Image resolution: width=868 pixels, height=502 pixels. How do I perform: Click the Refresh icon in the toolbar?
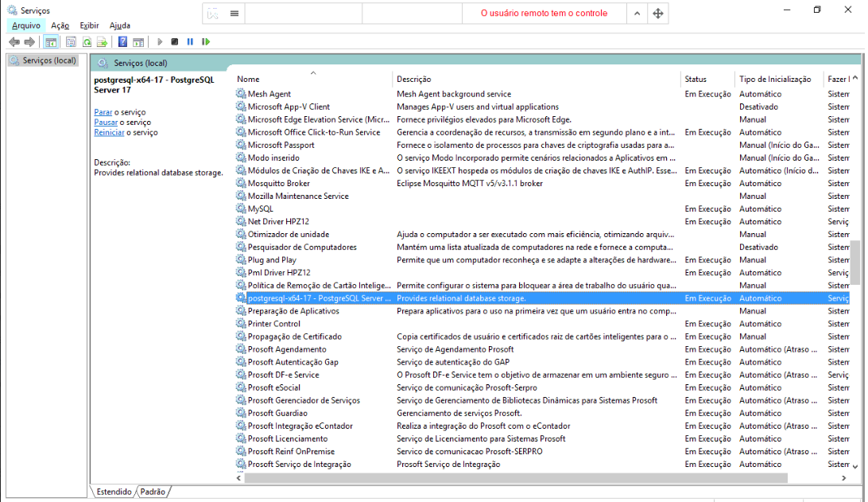pos(87,41)
